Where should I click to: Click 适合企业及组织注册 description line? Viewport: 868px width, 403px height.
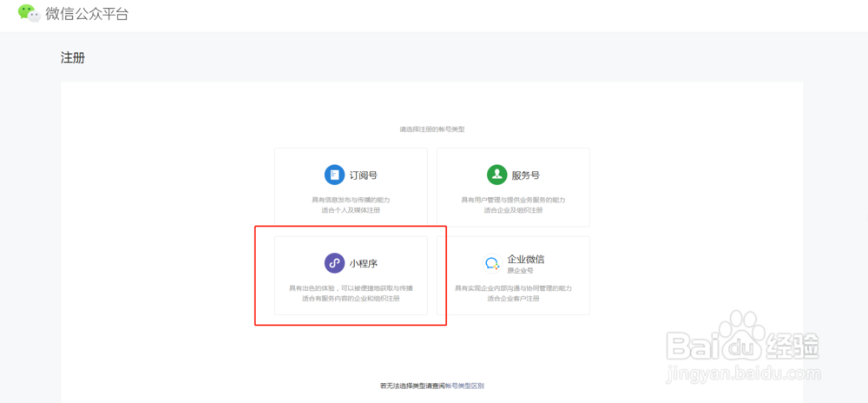pyautogui.click(x=513, y=210)
